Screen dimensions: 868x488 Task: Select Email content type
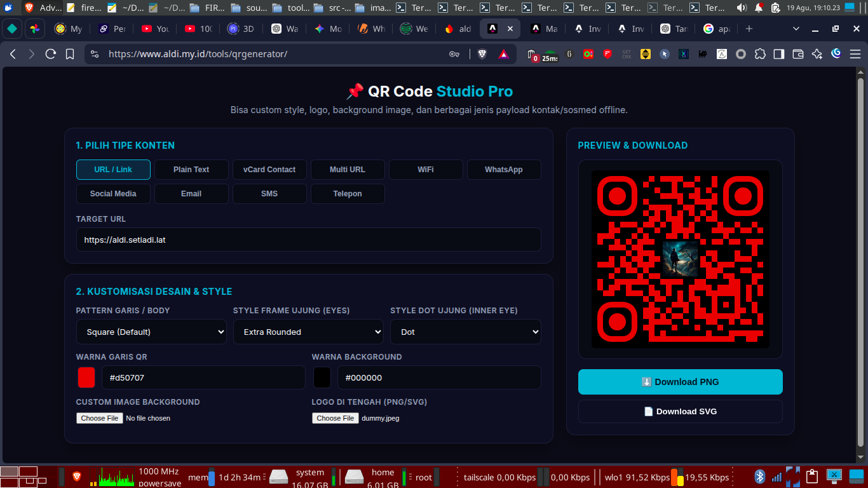coord(191,194)
